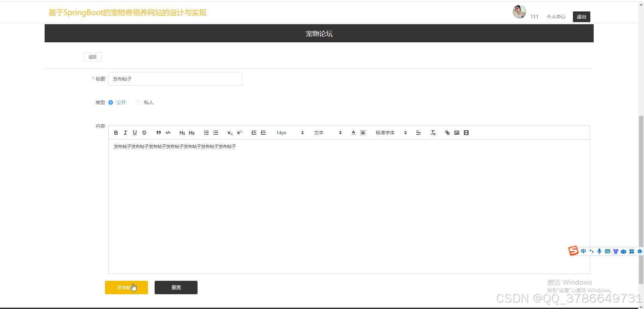The width and height of the screenshot is (644, 309).
Task: Create a bulleted list
Action: tap(216, 133)
